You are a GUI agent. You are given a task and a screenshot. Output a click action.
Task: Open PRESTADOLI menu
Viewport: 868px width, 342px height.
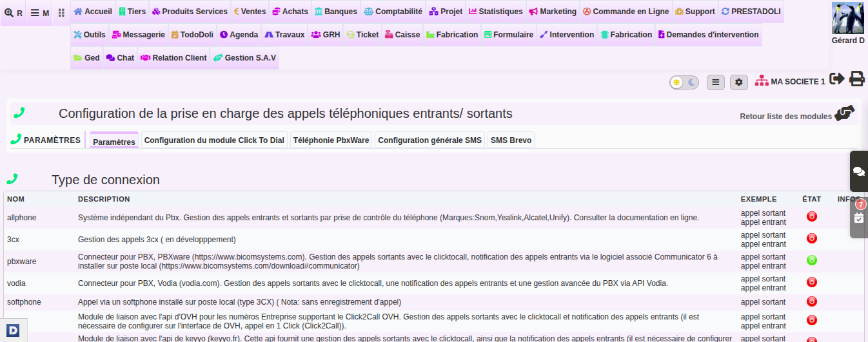751,12
